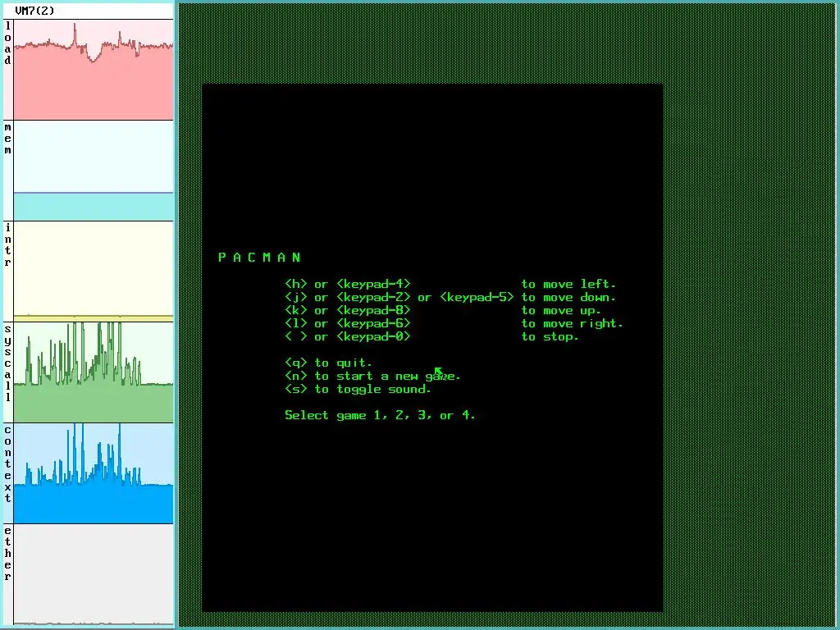Click the PACMAN title text

point(259,258)
